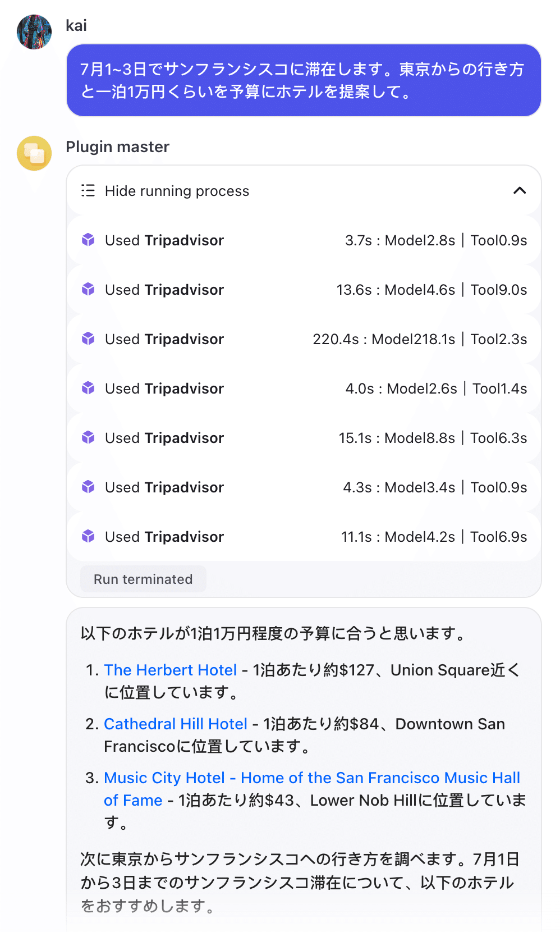
Task: Click the cube icon of the 11.1s Tripadvisor step
Action: pyautogui.click(x=88, y=537)
